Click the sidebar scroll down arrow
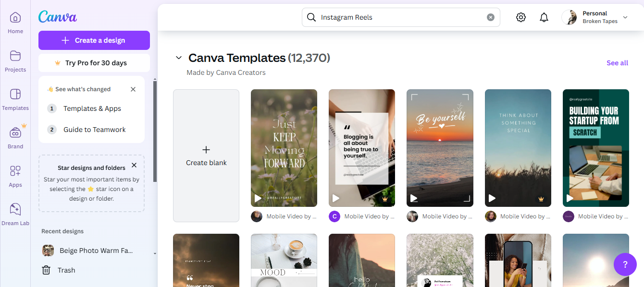The width and height of the screenshot is (644, 287). [155, 253]
